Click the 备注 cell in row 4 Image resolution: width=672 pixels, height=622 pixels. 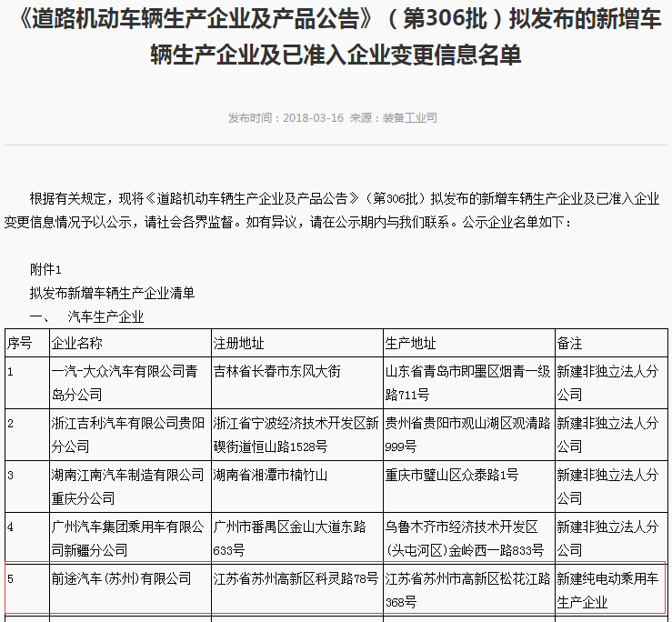pos(612,538)
